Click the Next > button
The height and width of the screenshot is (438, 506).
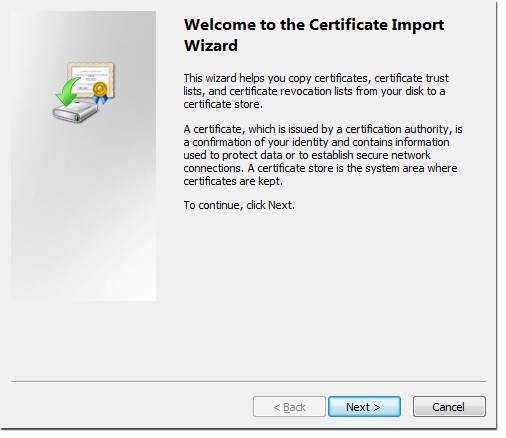point(364,406)
